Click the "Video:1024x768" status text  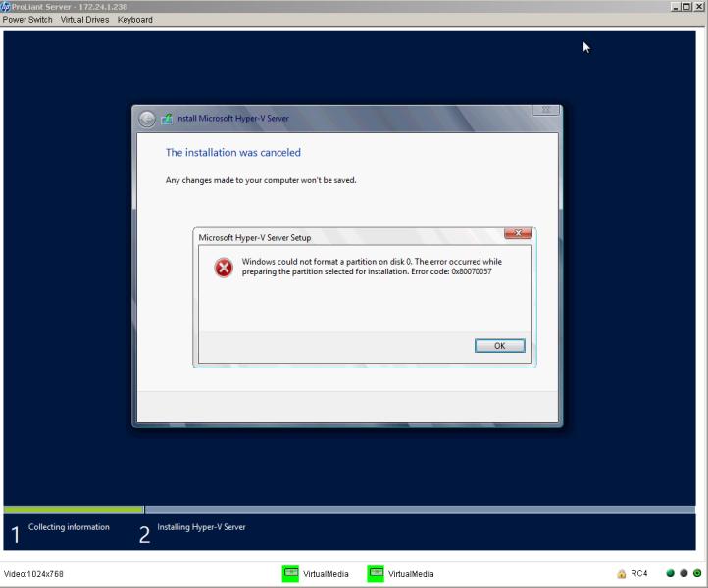(33, 574)
